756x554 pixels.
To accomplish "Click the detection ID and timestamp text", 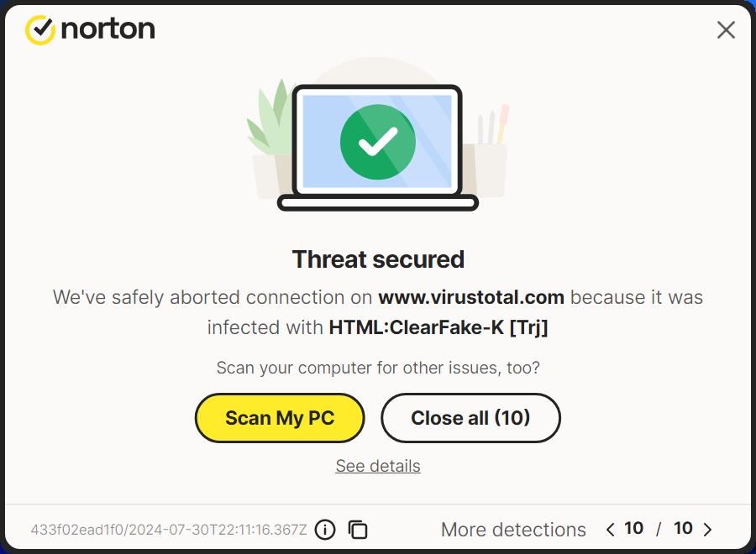I will (x=169, y=530).
